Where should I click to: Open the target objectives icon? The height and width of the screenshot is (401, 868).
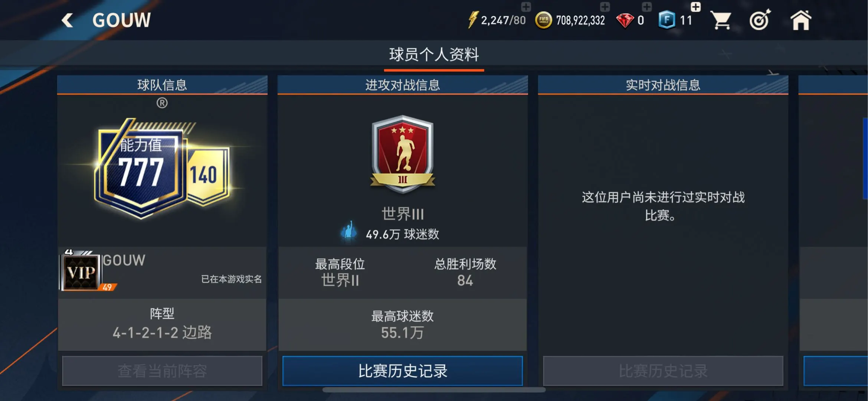point(760,20)
